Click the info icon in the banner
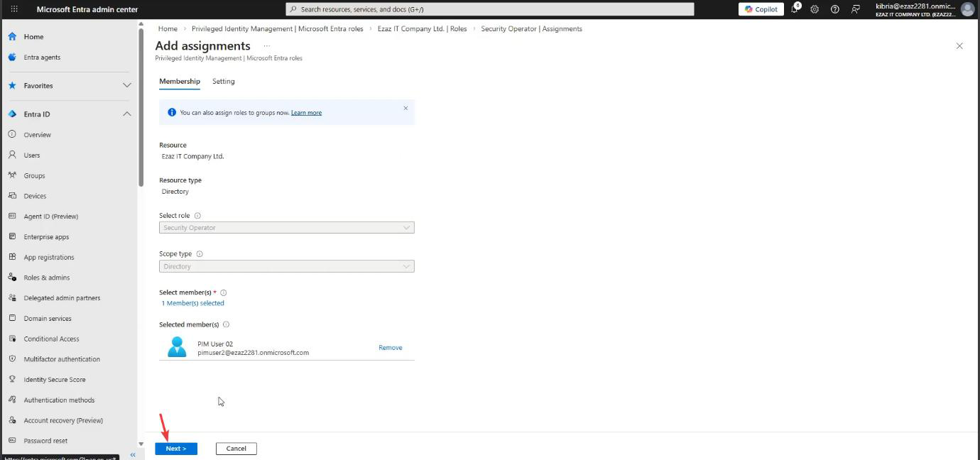Viewport: 980px width, 460px height. (x=172, y=112)
